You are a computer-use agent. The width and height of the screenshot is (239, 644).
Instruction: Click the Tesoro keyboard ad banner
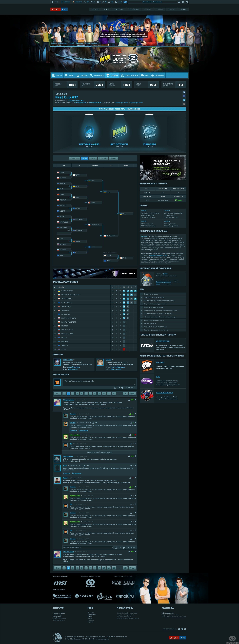pos(95,273)
